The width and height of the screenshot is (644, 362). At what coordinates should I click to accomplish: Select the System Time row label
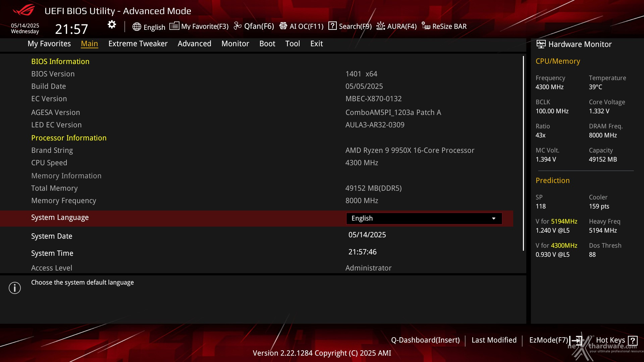point(52,253)
